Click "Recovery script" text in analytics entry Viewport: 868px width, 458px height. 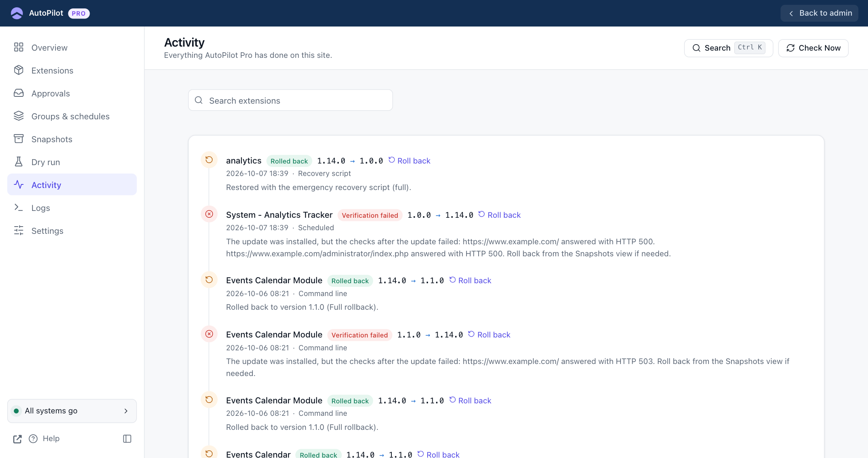point(324,174)
